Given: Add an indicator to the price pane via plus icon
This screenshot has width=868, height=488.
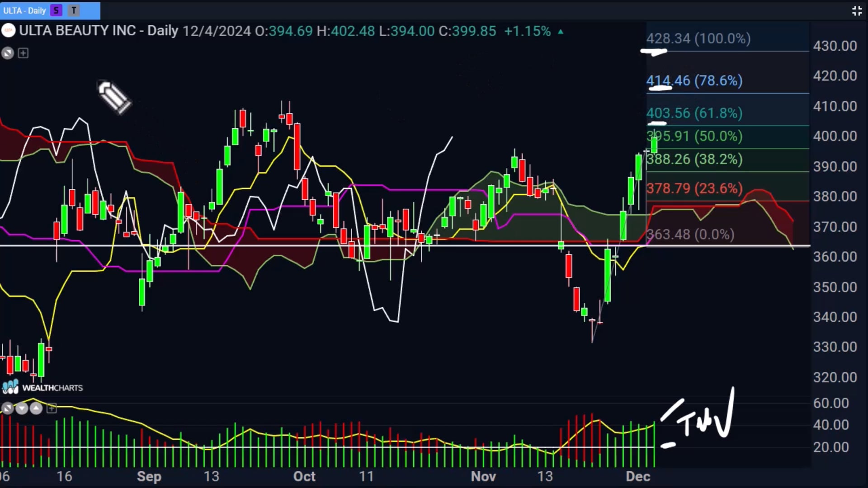Looking at the screenshot, I should click(x=23, y=53).
